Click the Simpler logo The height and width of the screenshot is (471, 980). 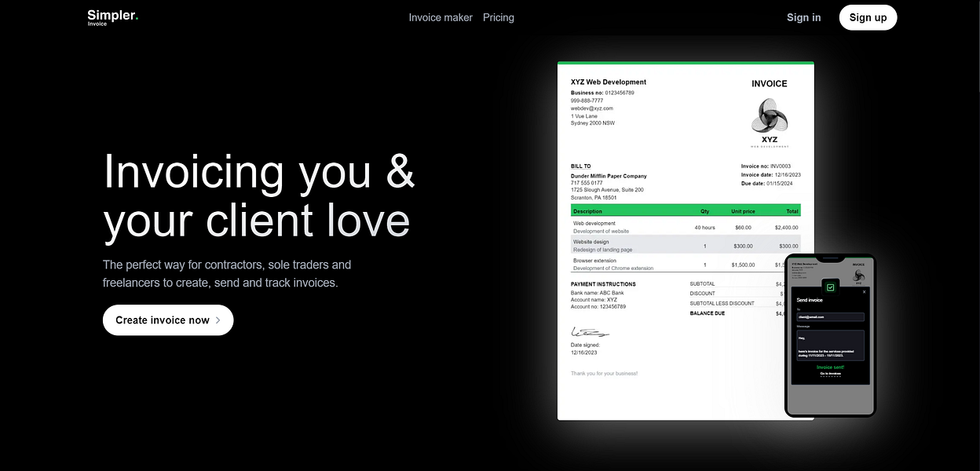click(x=112, y=16)
